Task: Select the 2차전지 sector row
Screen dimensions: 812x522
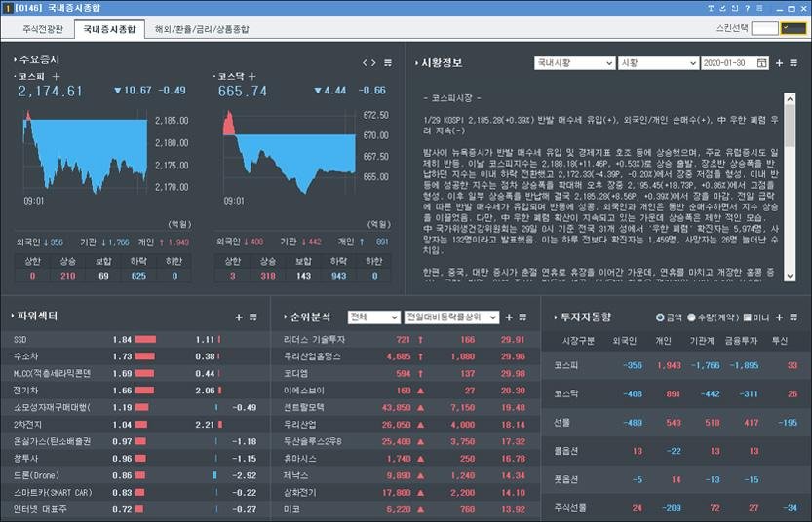Action: pos(135,425)
